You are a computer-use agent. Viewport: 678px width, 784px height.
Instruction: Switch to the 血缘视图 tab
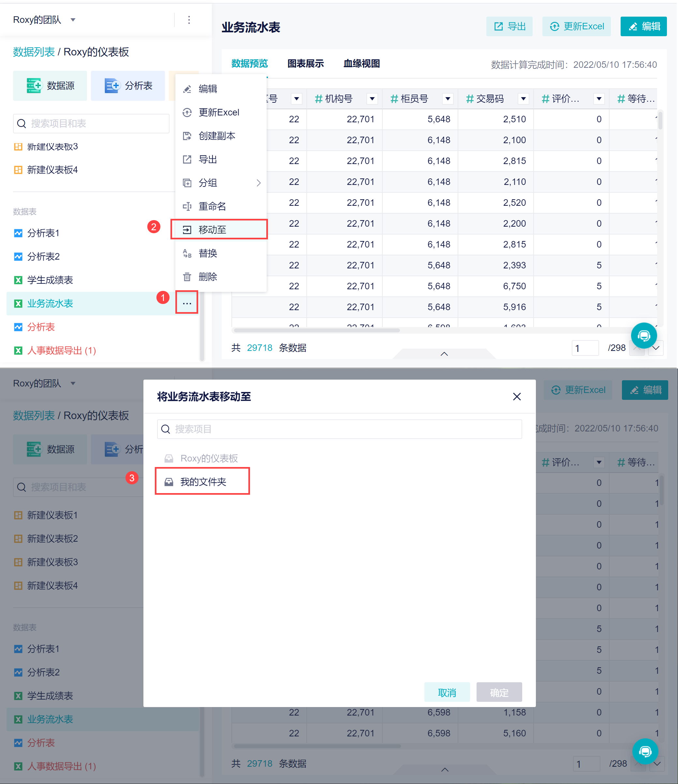[x=361, y=64]
